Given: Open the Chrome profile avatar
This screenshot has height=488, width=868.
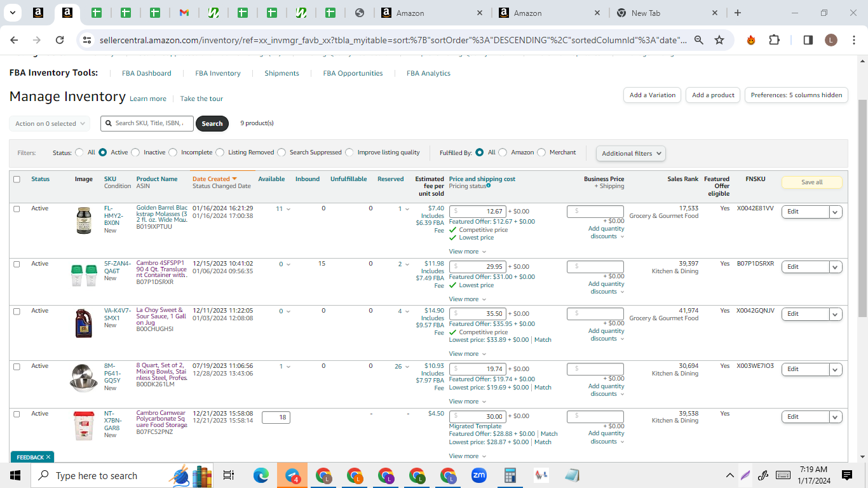Looking at the screenshot, I should point(831,40).
